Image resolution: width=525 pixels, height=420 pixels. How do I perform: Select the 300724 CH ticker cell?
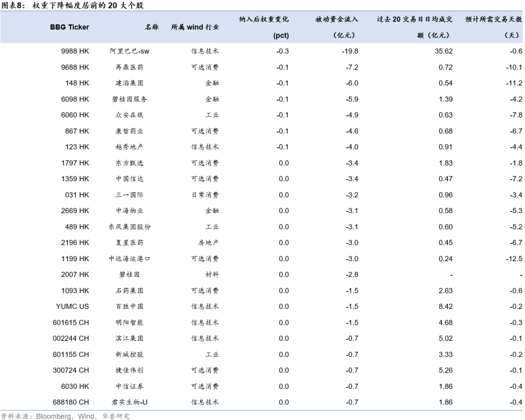(71, 370)
